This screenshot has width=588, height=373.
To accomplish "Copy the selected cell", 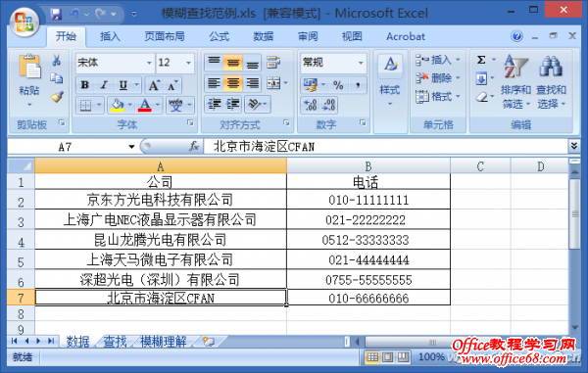I will coord(57,78).
